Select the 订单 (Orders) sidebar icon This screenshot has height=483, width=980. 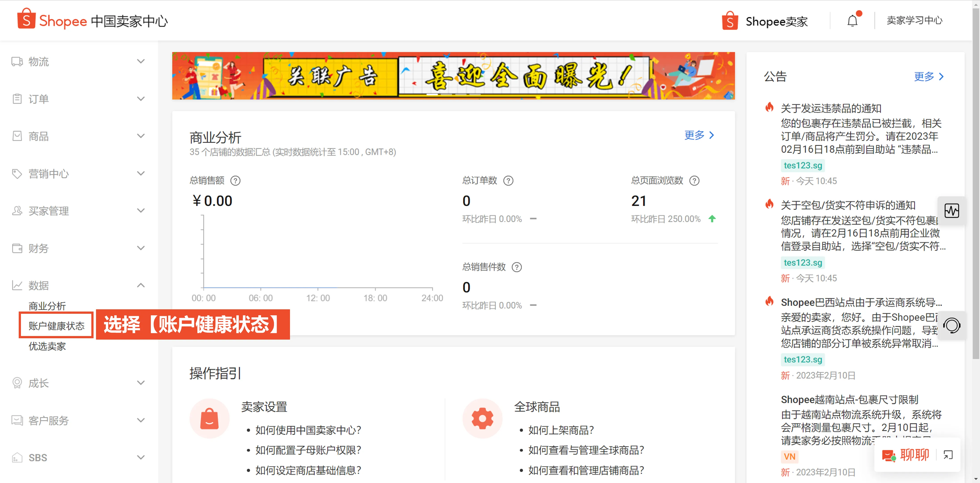point(17,98)
